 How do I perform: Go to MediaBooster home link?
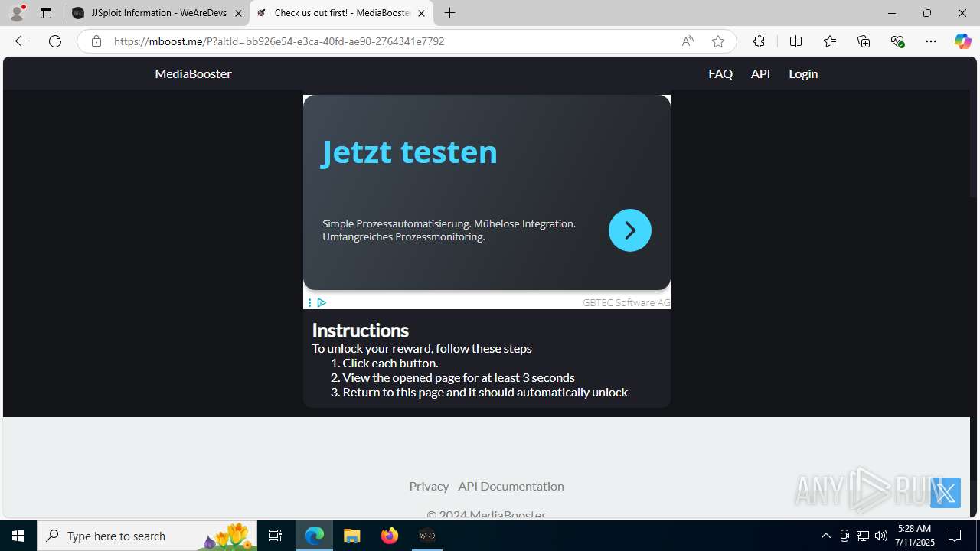(x=193, y=73)
